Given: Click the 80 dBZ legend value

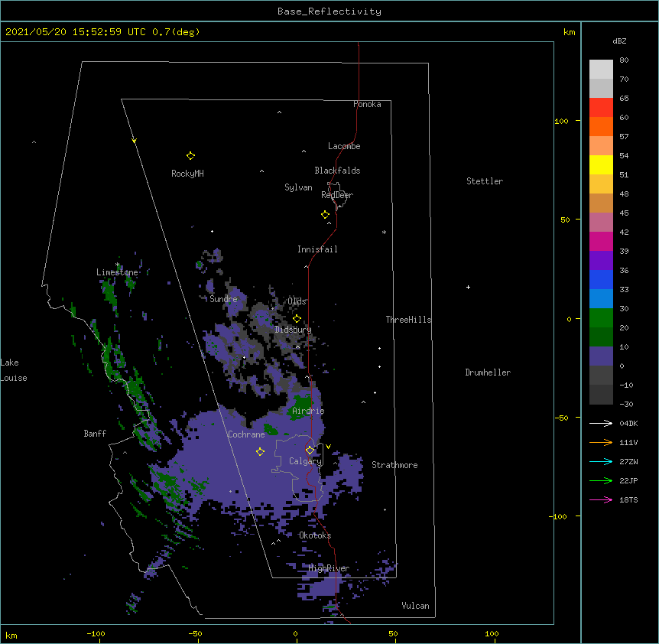Looking at the screenshot, I should 624,60.
